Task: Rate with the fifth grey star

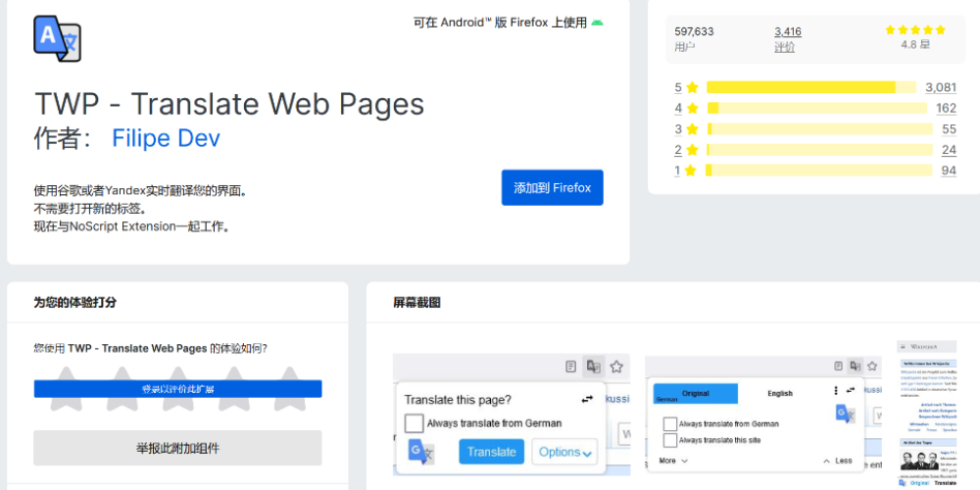Action: (289, 389)
